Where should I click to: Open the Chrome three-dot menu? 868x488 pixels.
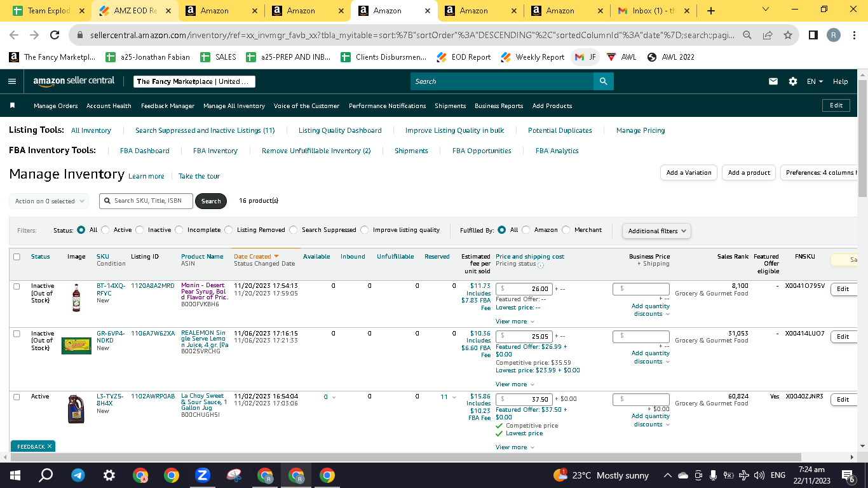tap(855, 35)
